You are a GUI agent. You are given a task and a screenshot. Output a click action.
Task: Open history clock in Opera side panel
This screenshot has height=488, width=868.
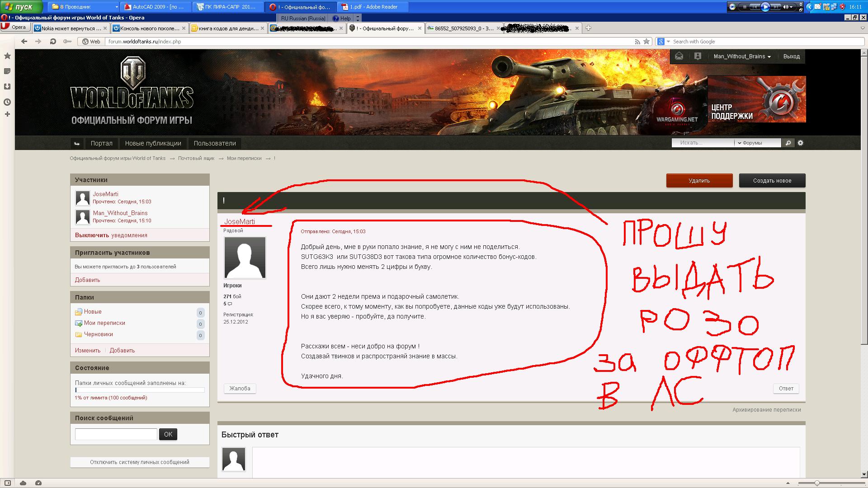pyautogui.click(x=7, y=102)
